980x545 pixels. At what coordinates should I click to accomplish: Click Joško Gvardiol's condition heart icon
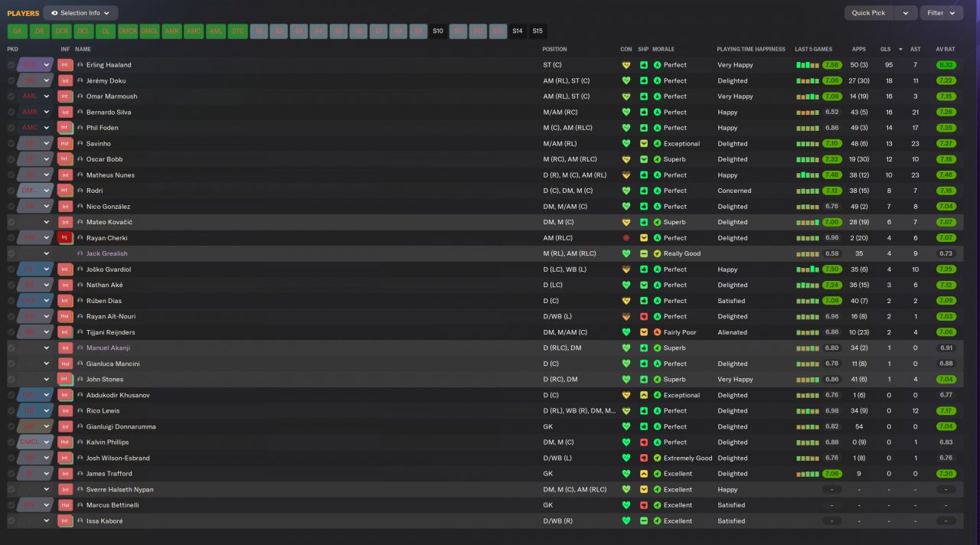(x=626, y=269)
